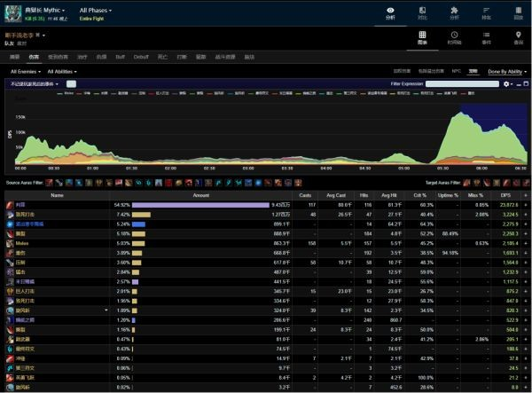532x393 pixels.
Task: Click the Melee ability name
Action: (21, 243)
